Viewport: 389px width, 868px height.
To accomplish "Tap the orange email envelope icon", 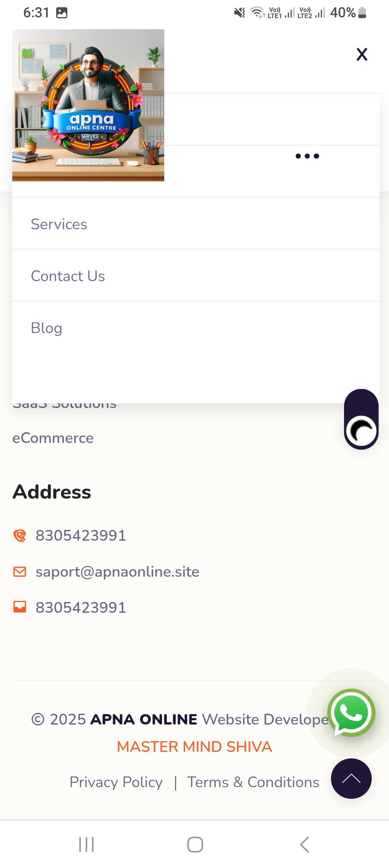I will pos(20,572).
